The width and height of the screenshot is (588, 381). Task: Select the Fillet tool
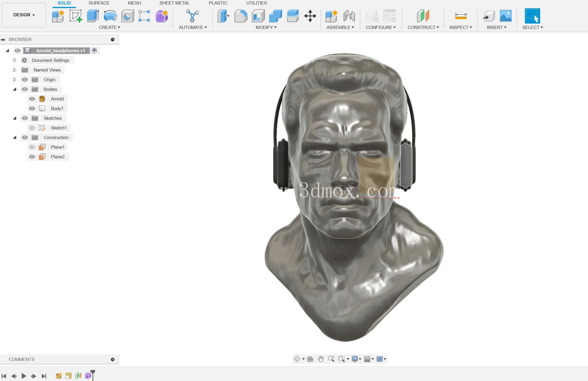click(x=241, y=16)
